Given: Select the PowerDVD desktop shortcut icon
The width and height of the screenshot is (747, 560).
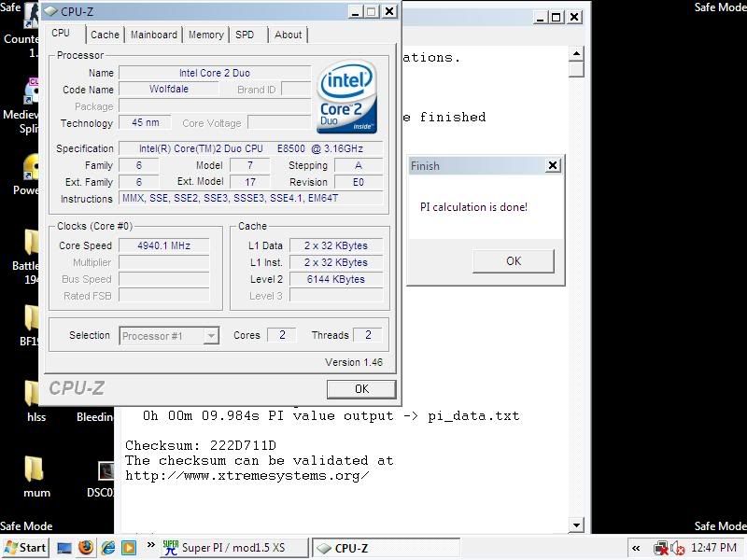Looking at the screenshot, I should tap(27, 175).
